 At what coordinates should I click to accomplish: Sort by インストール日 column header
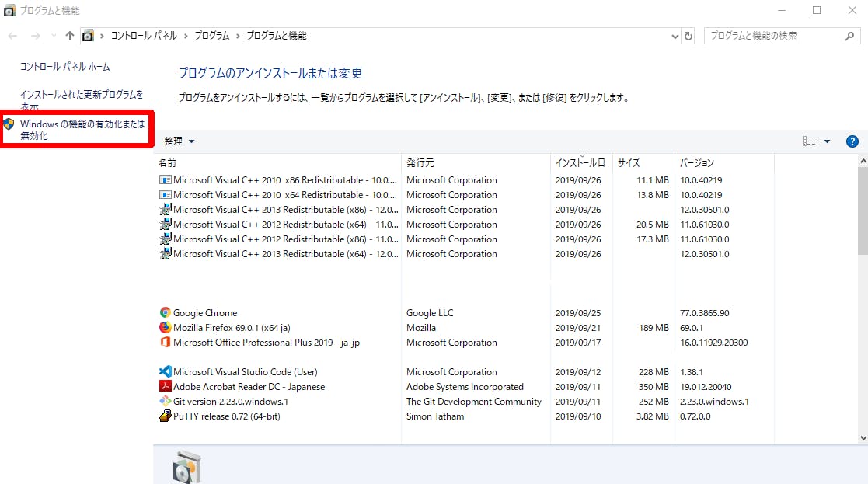[x=582, y=162]
